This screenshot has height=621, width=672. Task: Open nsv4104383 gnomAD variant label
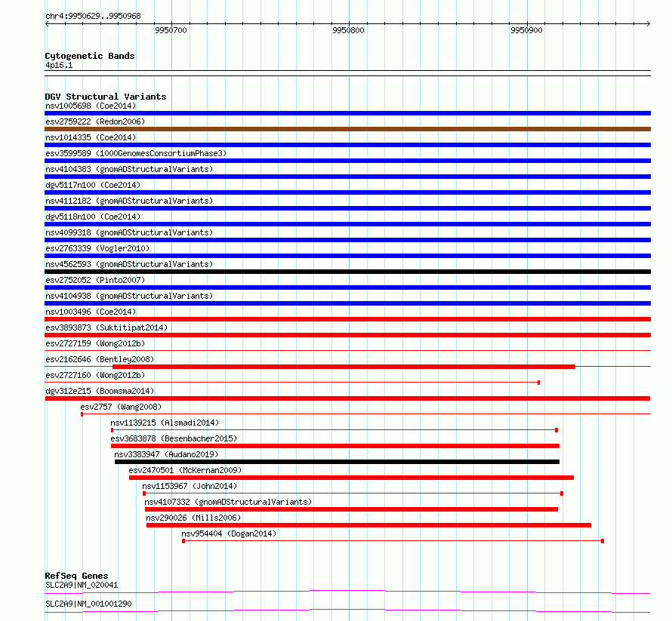(x=129, y=169)
